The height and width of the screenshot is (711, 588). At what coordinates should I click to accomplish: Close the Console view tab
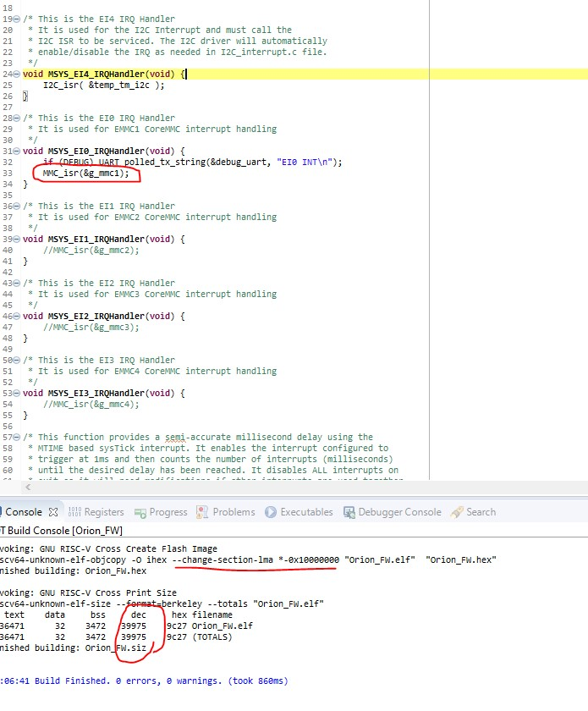[52, 512]
